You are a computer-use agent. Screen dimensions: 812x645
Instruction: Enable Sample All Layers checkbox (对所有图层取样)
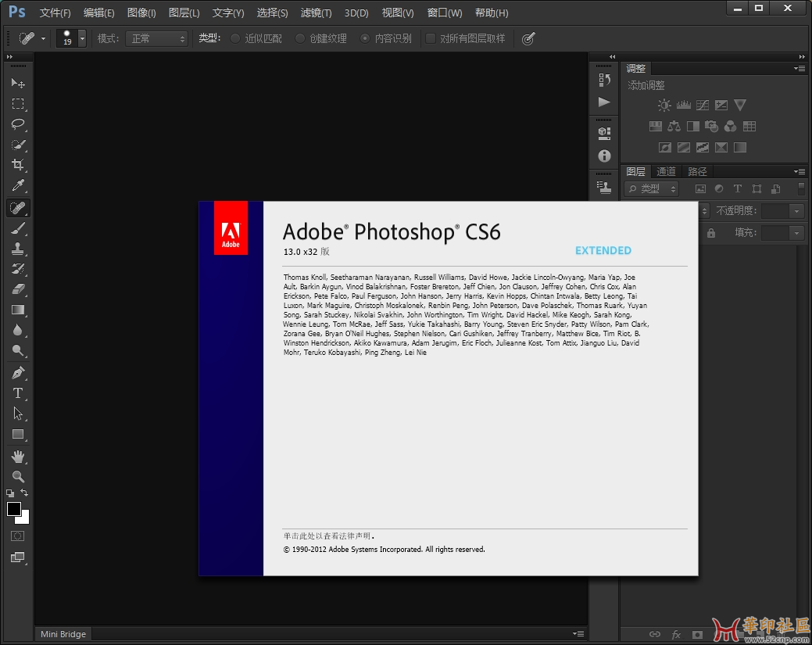(465, 38)
